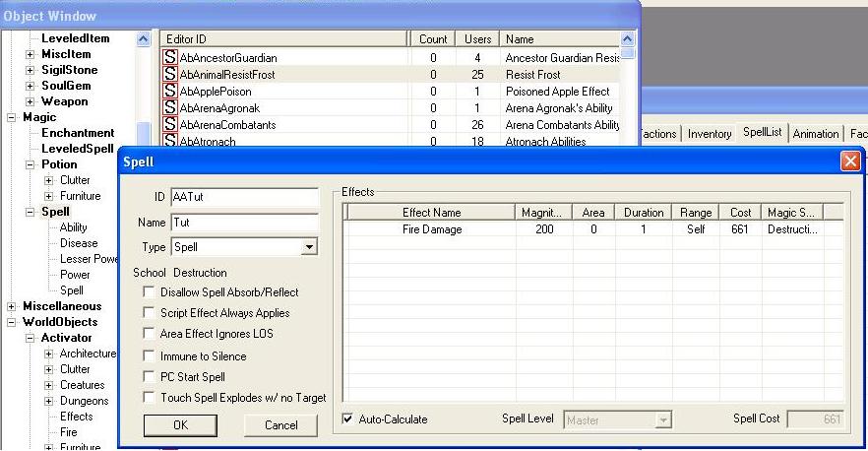
Task: Confirm the spell with OK
Action: 180,425
